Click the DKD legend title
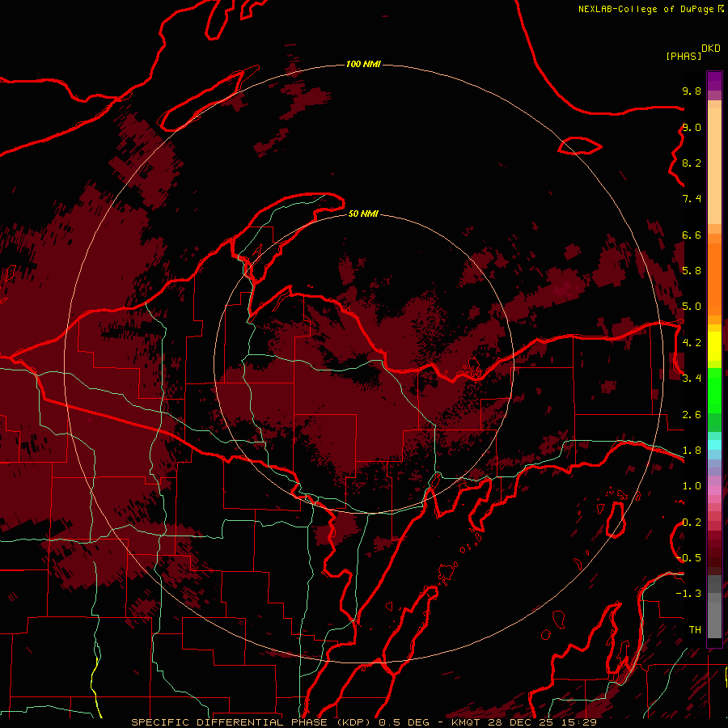Viewport: 728px width, 728px height. [711, 49]
